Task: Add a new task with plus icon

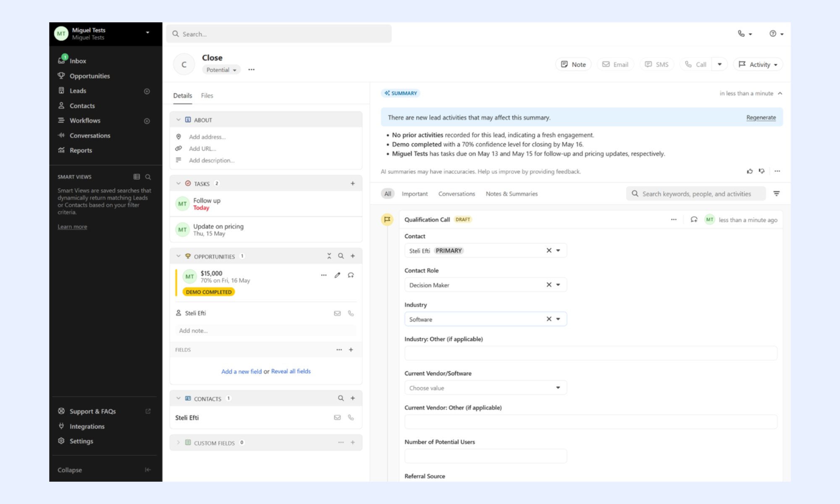Action: point(353,184)
